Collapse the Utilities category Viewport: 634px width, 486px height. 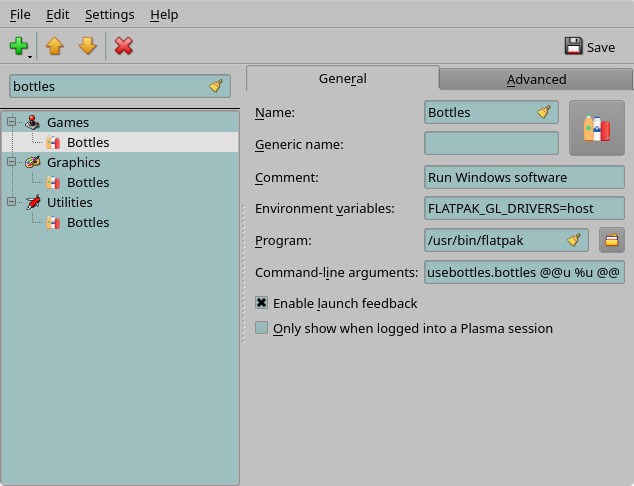point(12,202)
